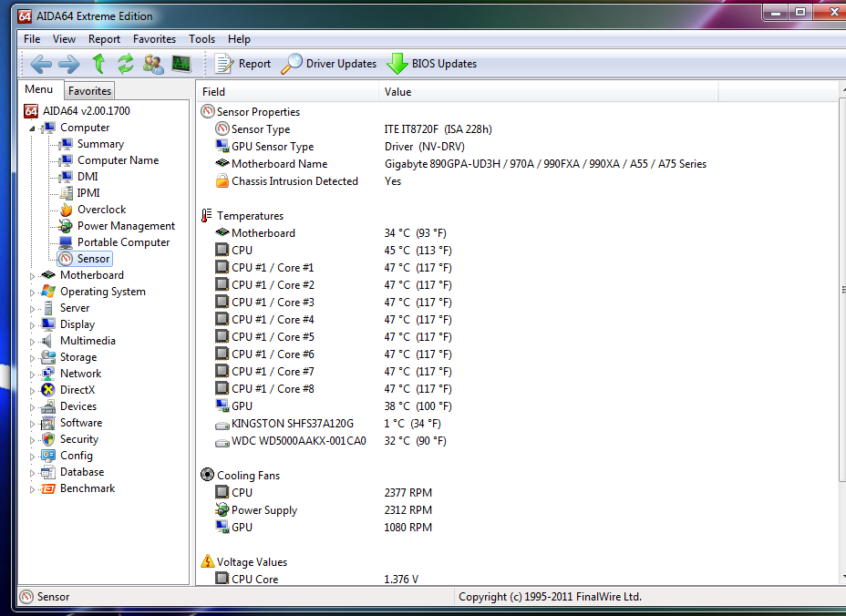This screenshot has width=846, height=616.
Task: Expand the Server tree node
Action: pos(32,309)
